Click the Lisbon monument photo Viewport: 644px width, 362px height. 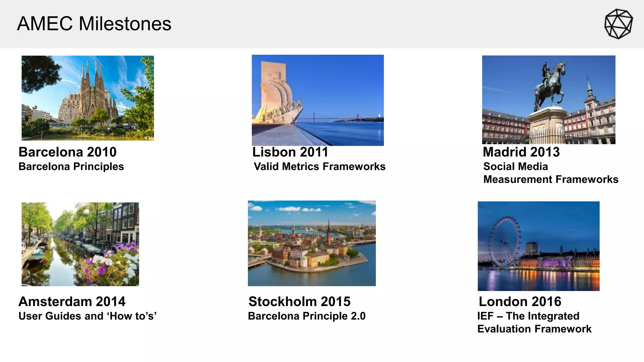[318, 100]
